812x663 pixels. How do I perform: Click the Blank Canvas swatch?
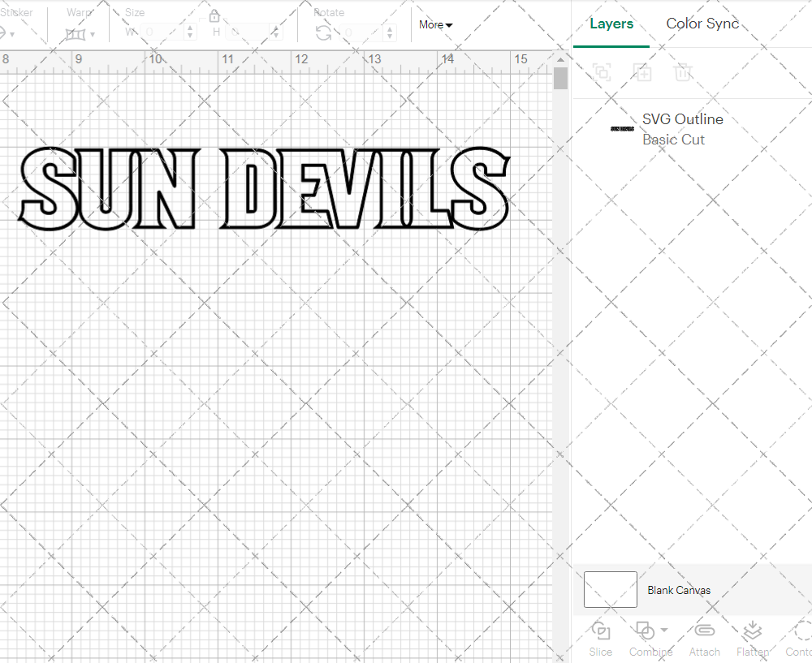[610, 589]
